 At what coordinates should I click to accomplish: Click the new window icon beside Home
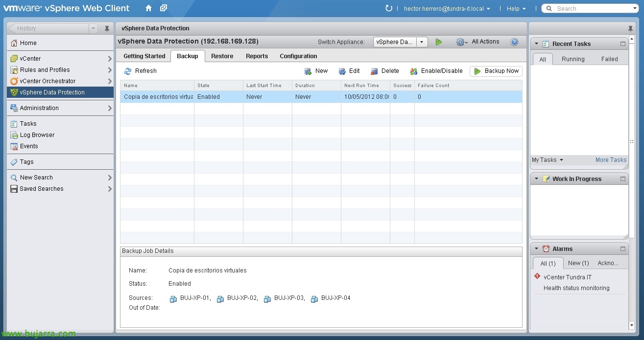click(164, 8)
